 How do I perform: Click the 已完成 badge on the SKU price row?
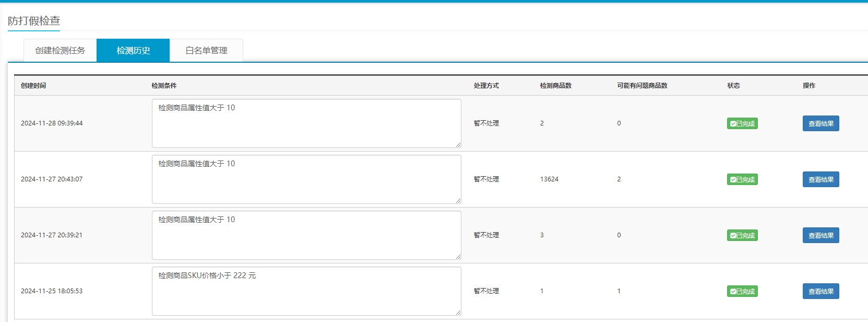[742, 291]
